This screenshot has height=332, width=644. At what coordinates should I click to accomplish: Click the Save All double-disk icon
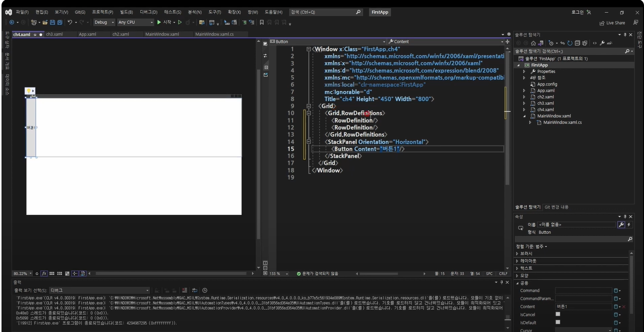click(60, 22)
